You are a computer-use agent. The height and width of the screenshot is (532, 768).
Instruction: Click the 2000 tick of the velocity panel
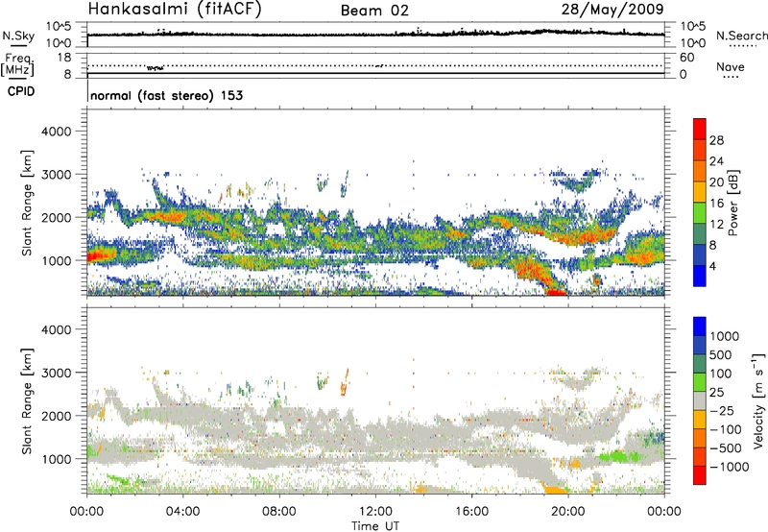click(x=57, y=416)
